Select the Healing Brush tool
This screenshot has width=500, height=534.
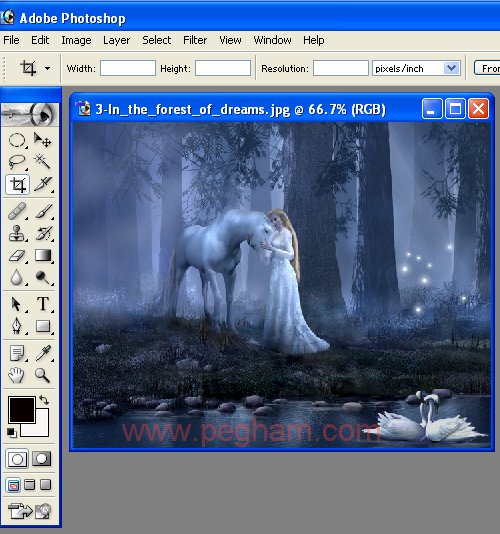point(17,211)
